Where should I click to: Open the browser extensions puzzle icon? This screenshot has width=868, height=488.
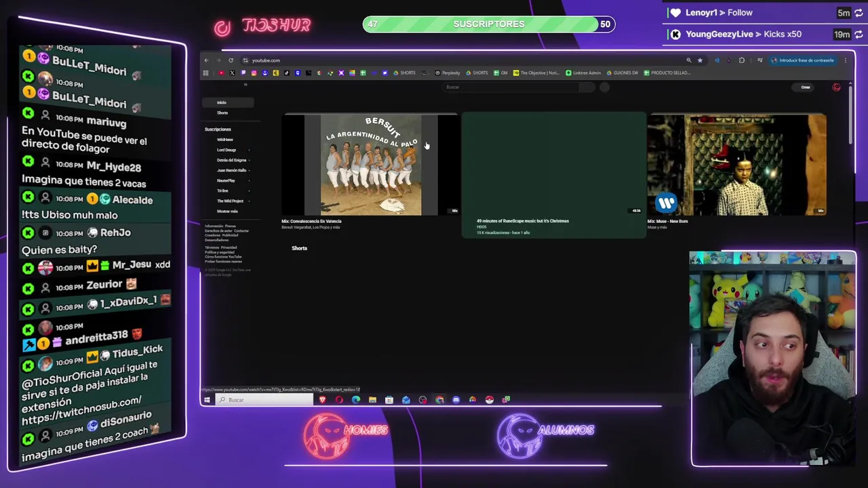[x=741, y=60]
